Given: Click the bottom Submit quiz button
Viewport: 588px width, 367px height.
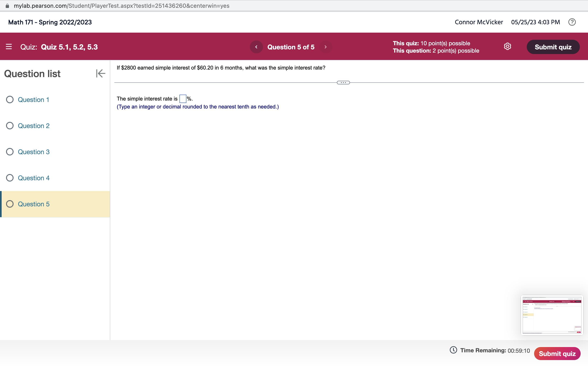Looking at the screenshot, I should 557,353.
